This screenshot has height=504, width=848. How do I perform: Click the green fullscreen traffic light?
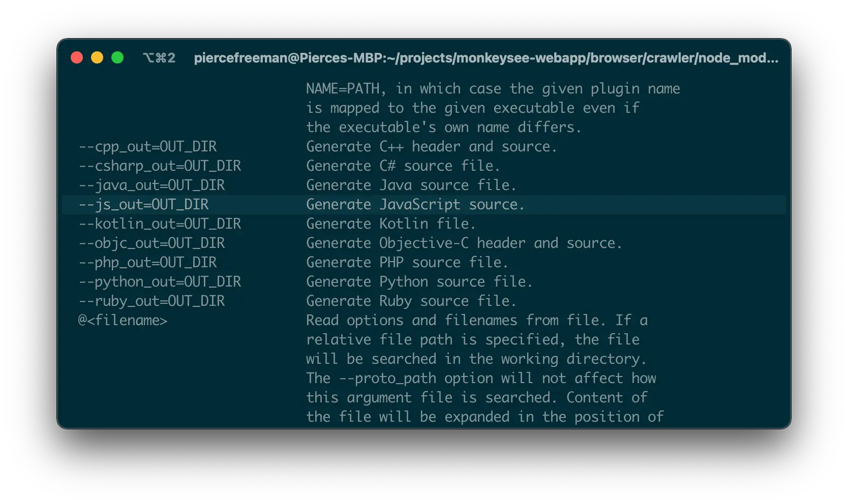tap(118, 57)
